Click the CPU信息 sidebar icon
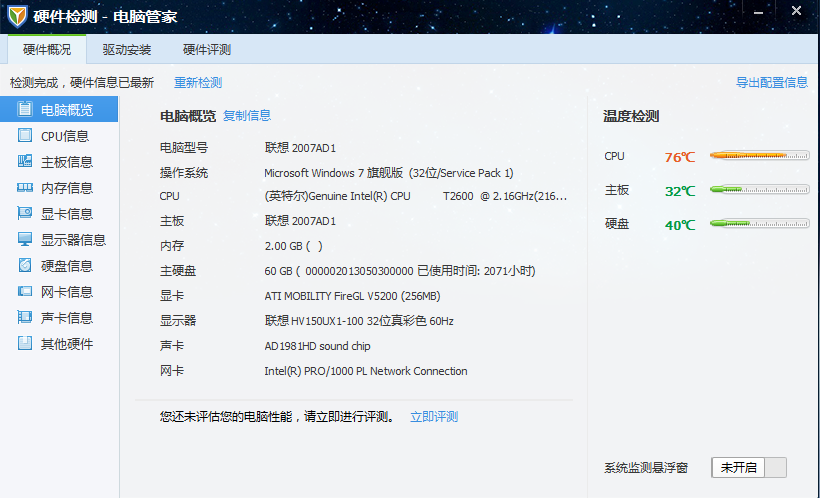 click(x=25, y=135)
